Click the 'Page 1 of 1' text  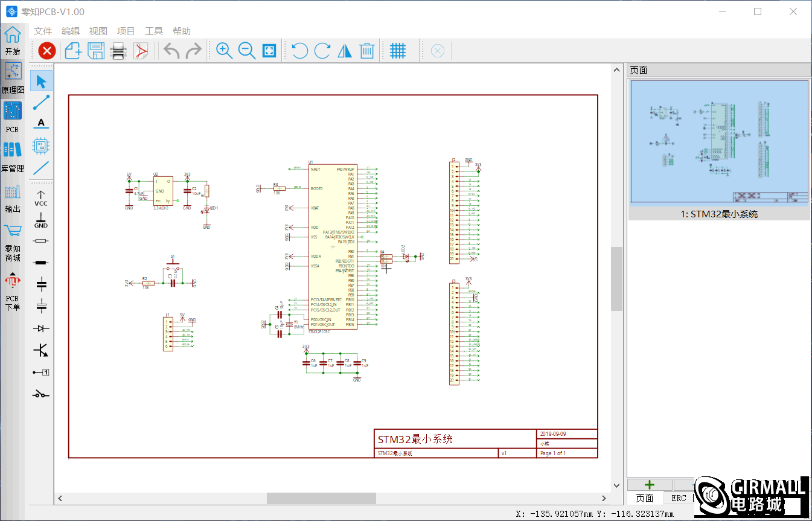coord(552,453)
